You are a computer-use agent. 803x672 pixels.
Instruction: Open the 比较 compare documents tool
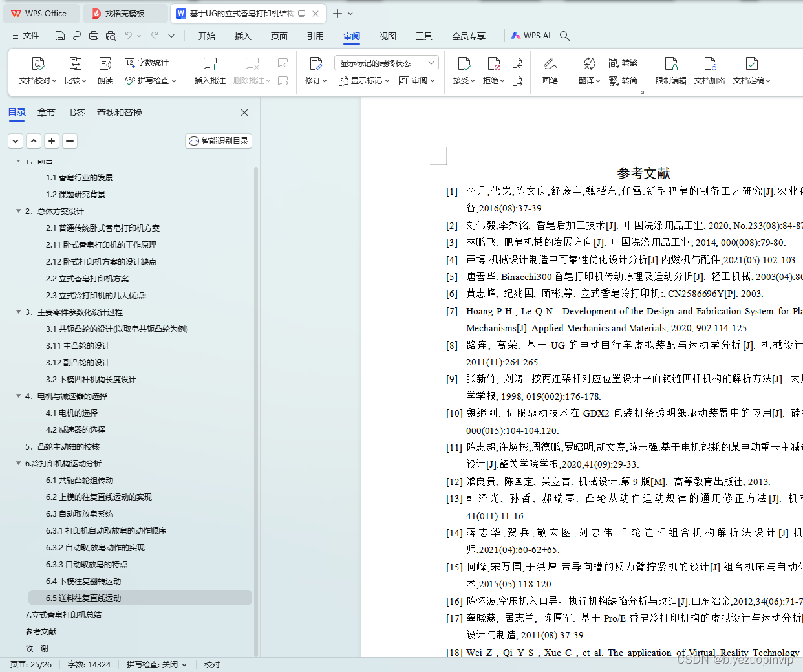(x=75, y=71)
